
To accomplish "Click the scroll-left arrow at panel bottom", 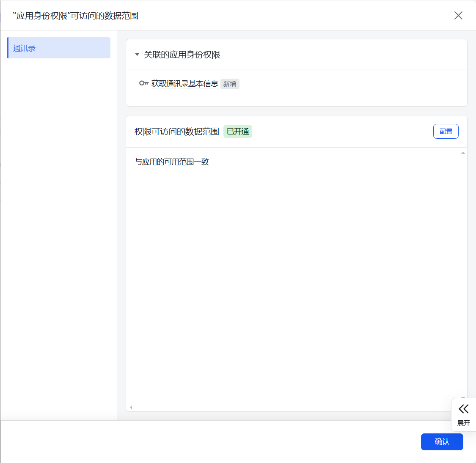I will 131,407.
